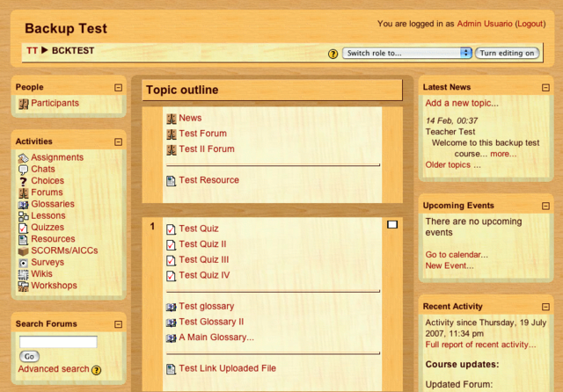
Task: Click the Turn editing on button
Action: 507,53
